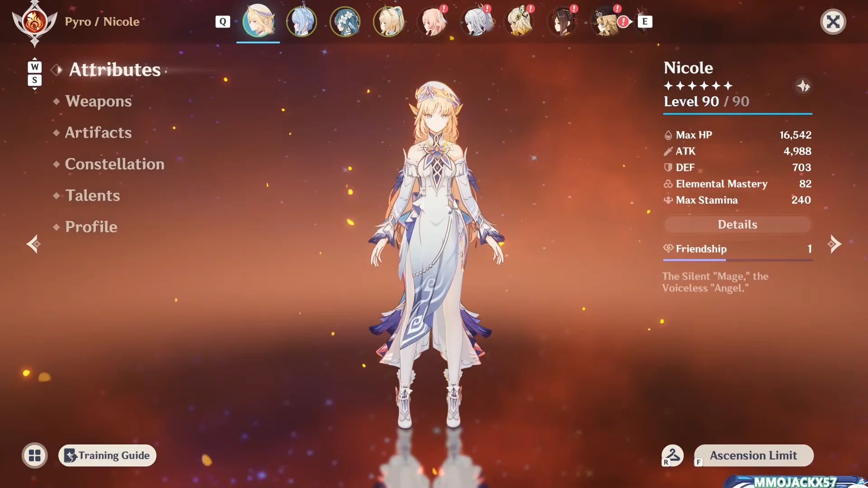Open the Profile menu section
The width and height of the screenshot is (868, 488).
point(91,227)
